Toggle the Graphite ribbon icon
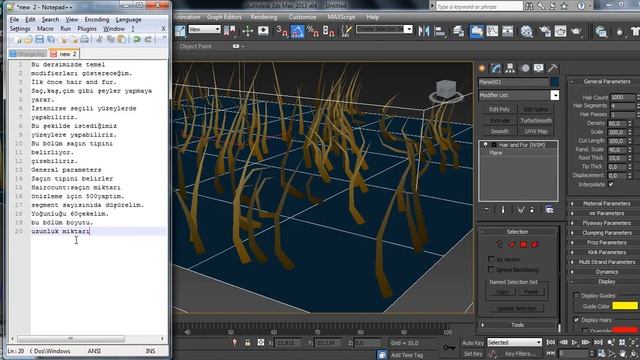The width and height of the screenshot is (640, 360). 476,31
